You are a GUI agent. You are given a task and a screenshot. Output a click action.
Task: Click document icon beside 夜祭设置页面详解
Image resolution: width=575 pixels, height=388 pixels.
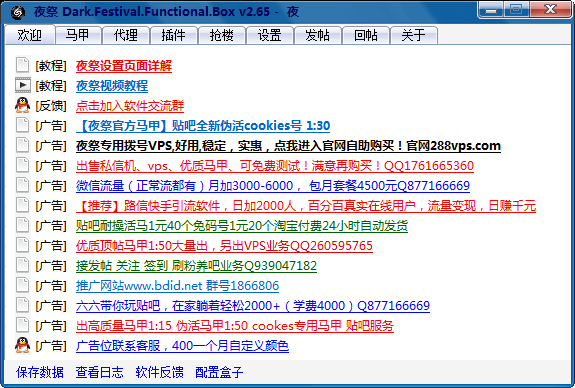coord(22,65)
